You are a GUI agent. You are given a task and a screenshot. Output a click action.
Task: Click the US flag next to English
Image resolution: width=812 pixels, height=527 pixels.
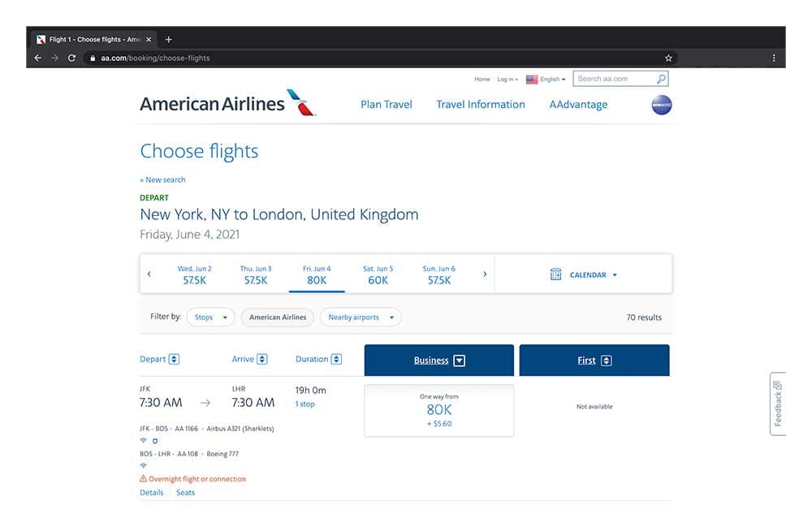click(x=532, y=78)
